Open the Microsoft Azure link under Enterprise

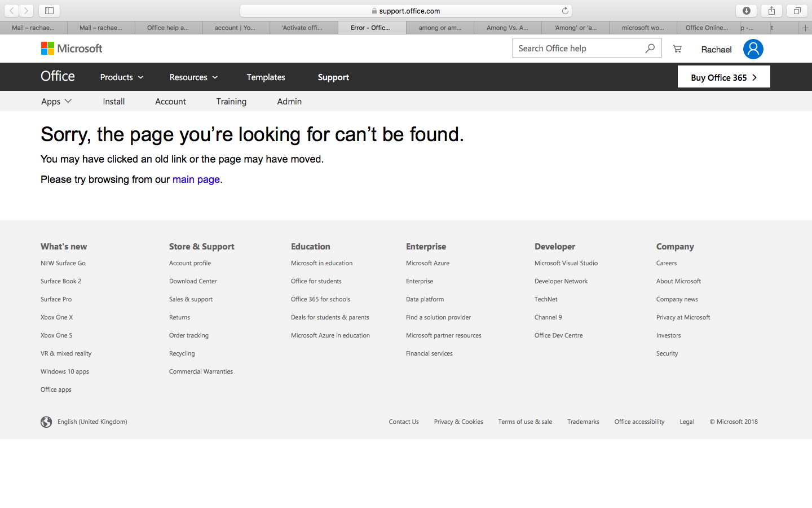[x=427, y=263]
